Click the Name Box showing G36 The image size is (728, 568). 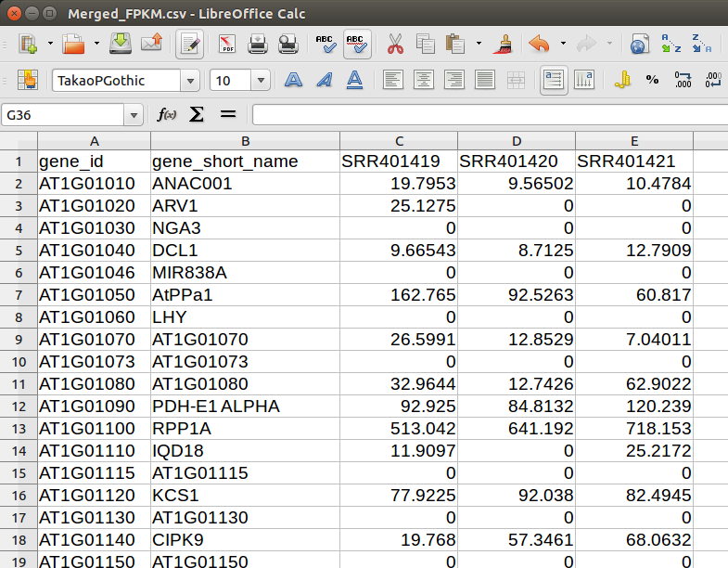click(63, 115)
